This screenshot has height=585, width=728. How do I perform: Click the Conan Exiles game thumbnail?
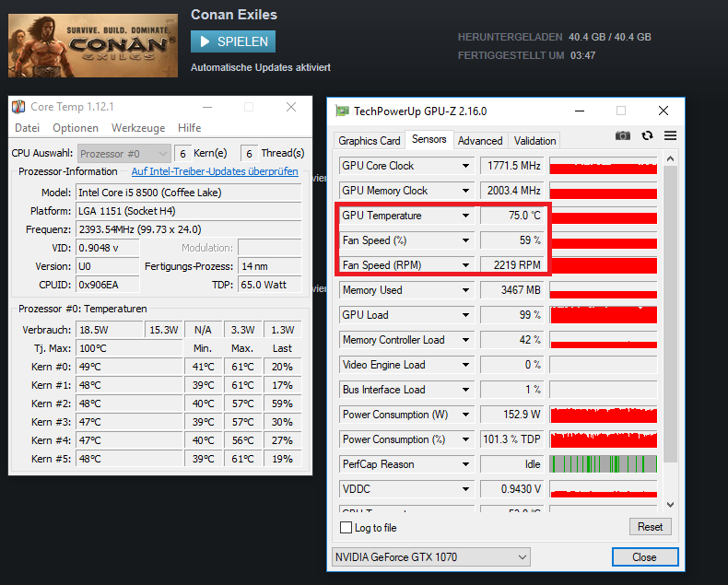click(x=93, y=45)
